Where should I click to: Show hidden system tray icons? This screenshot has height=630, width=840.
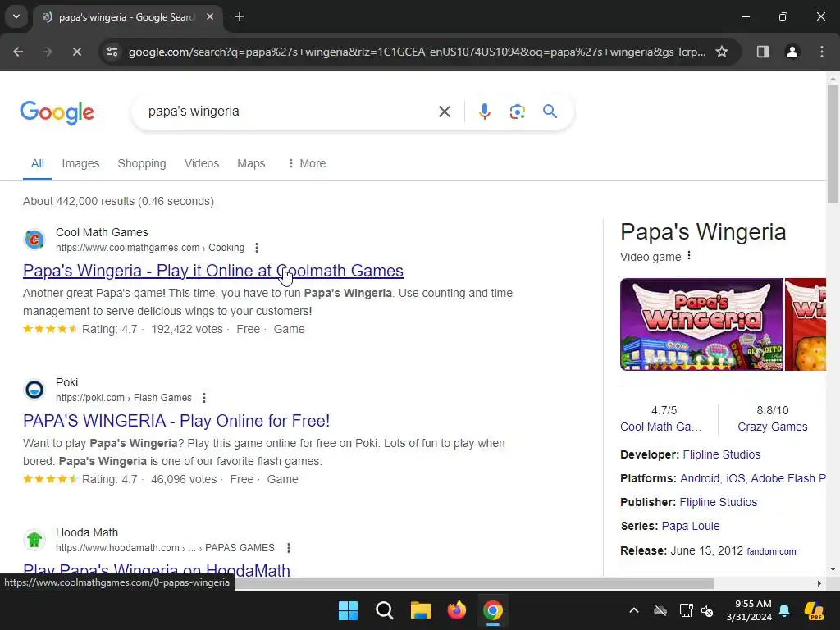[634, 610]
